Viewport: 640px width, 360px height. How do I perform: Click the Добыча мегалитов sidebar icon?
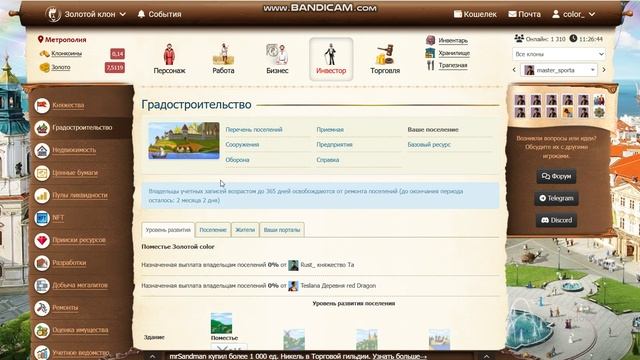click(42, 285)
